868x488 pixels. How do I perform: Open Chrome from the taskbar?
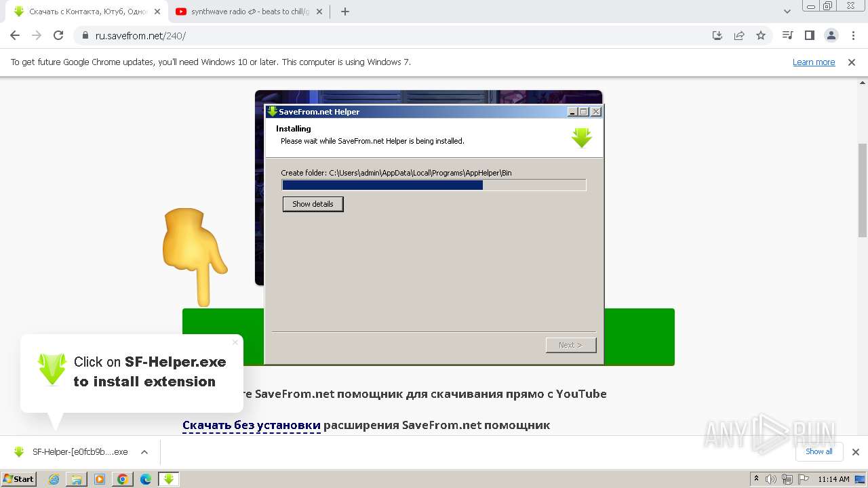click(x=123, y=479)
